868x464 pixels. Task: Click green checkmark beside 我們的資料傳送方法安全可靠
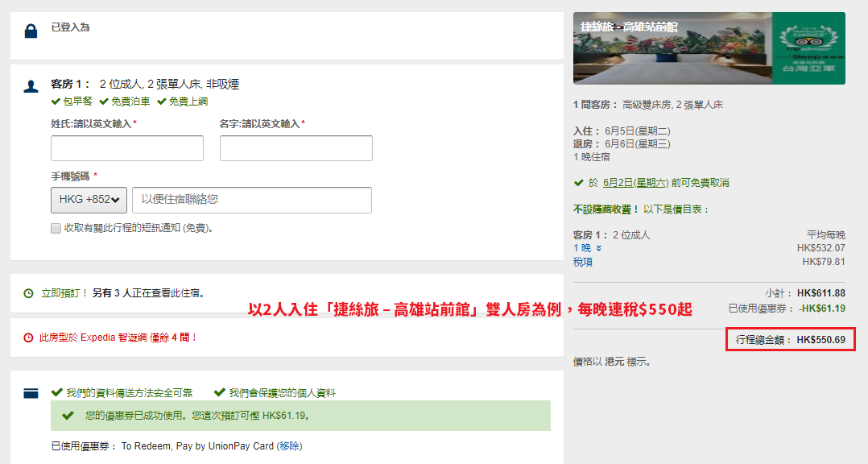[56, 392]
